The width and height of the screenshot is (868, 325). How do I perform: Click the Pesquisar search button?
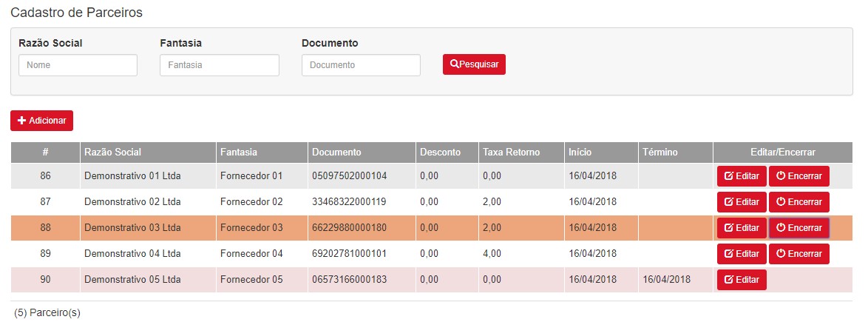point(474,64)
